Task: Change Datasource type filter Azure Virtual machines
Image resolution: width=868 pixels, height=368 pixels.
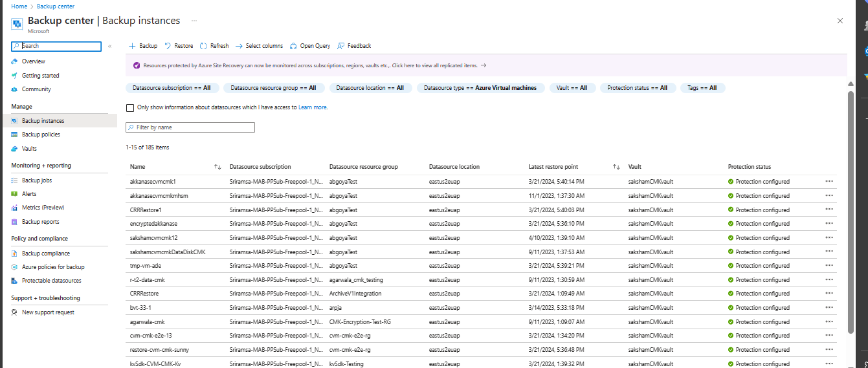Action: [x=480, y=88]
